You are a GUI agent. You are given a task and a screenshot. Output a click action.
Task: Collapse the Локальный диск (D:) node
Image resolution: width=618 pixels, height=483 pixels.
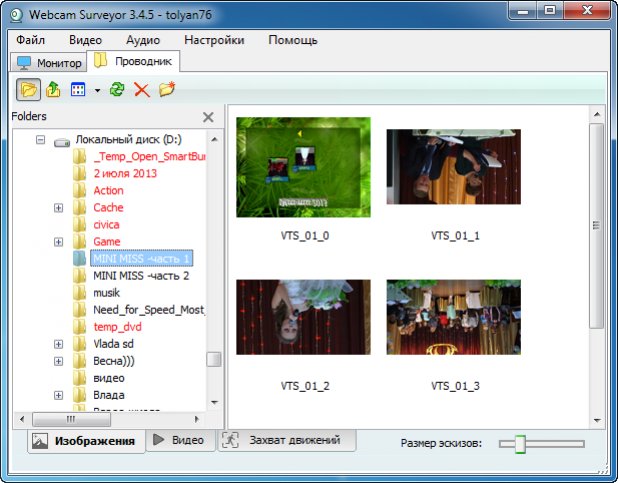tap(40, 140)
